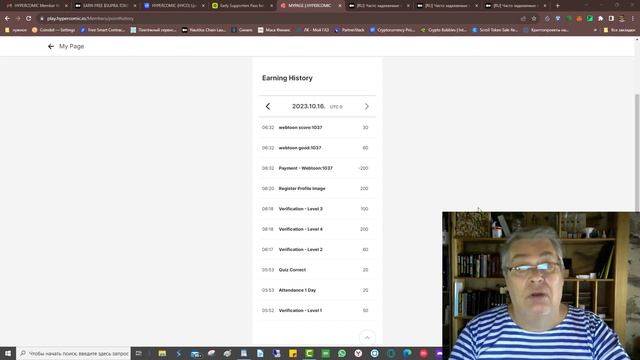
Task: Open Crypto Bubbles bookmark
Action: [444, 30]
